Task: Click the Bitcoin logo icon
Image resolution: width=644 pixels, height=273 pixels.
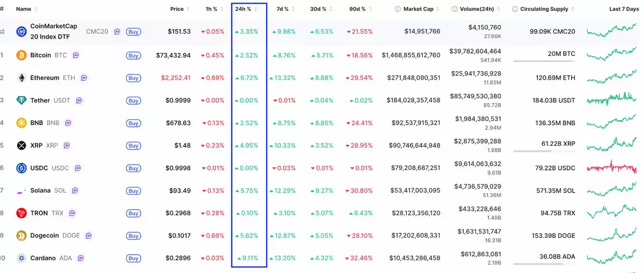Action: tap(21, 55)
